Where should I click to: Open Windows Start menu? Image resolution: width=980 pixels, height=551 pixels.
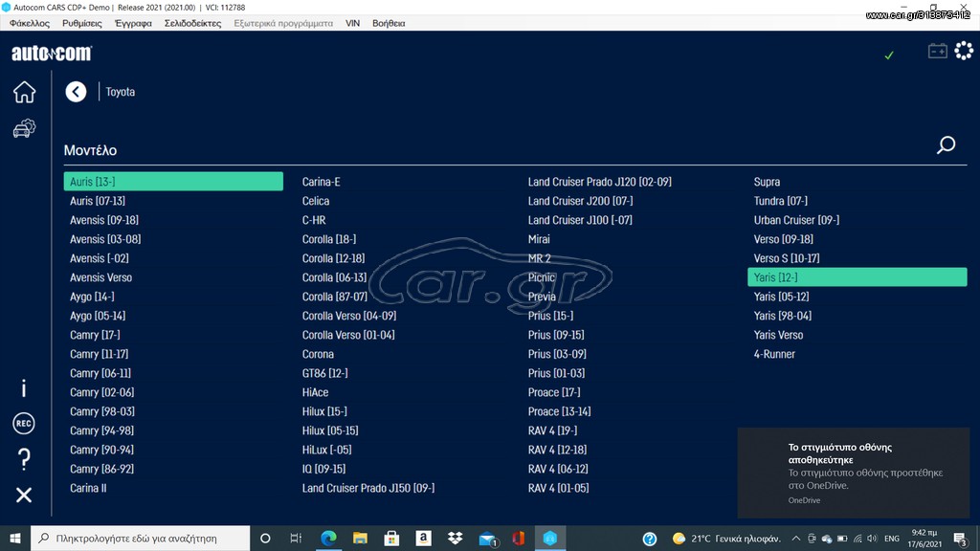coord(15,538)
